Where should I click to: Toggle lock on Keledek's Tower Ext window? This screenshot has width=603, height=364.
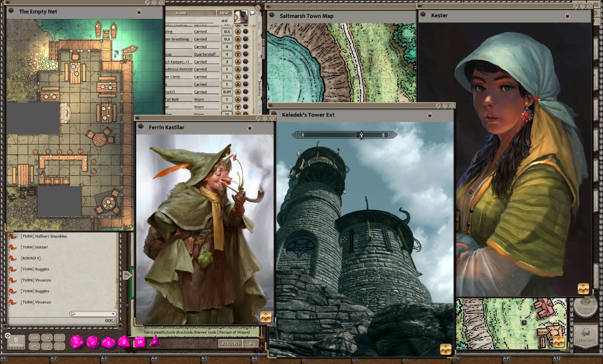pos(429,115)
